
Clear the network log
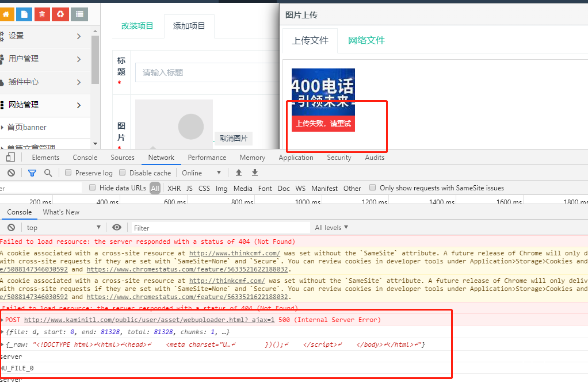12,173
